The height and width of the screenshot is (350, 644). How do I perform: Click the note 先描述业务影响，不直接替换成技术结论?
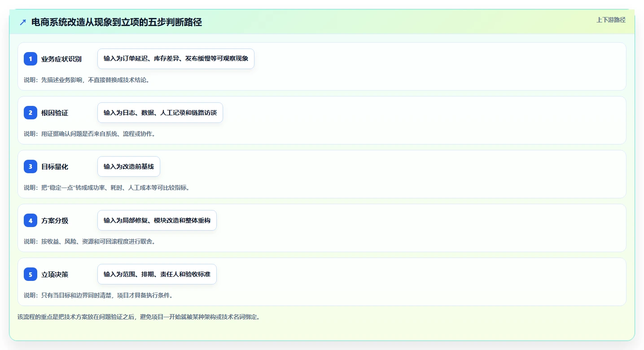(x=87, y=80)
